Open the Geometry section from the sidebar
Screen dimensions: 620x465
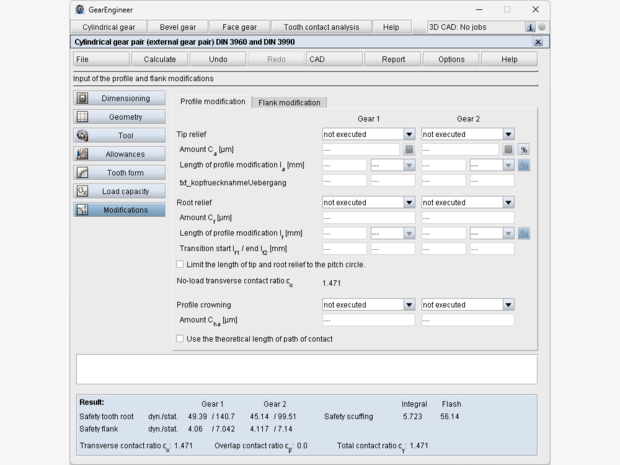pyautogui.click(x=119, y=117)
